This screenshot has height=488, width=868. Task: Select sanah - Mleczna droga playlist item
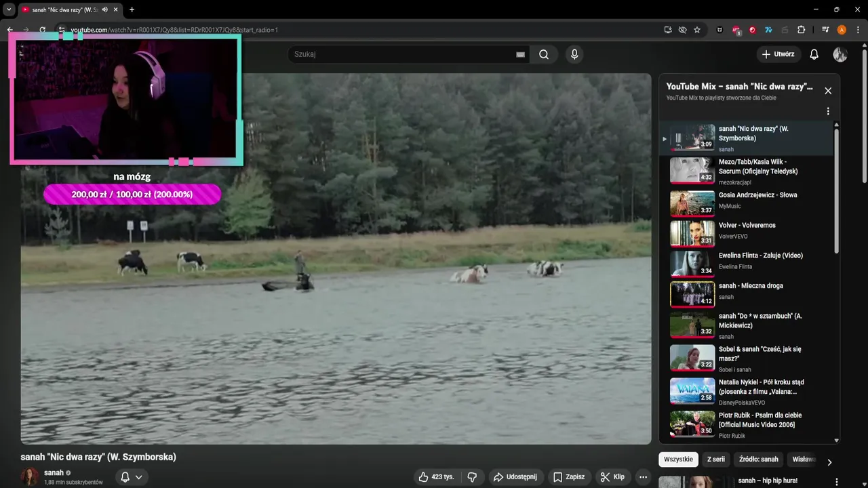(x=746, y=293)
